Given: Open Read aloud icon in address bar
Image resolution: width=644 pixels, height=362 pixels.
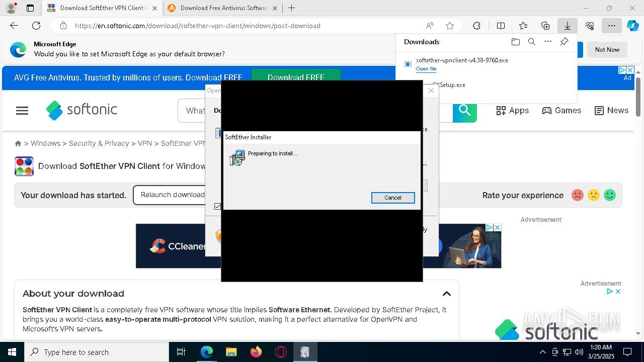Looking at the screenshot, I should click(430, 26).
